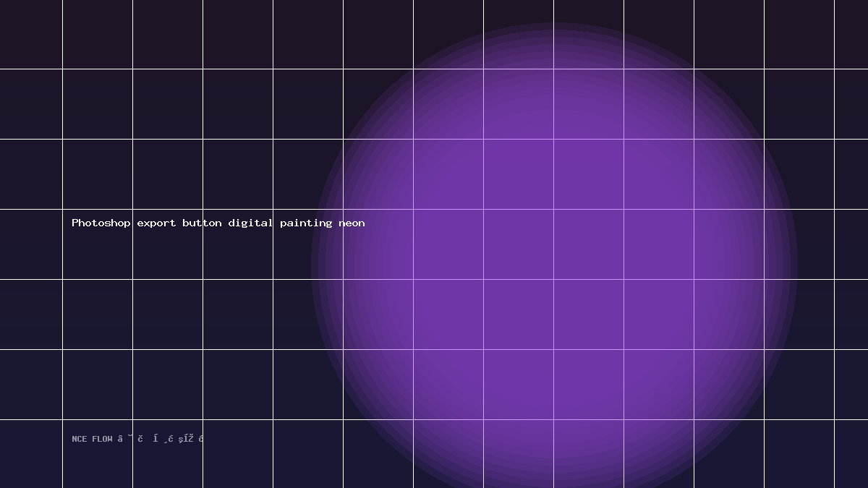This screenshot has height=488, width=868.
Task: Select the word "FLOW" in the footer
Action: [x=102, y=439]
